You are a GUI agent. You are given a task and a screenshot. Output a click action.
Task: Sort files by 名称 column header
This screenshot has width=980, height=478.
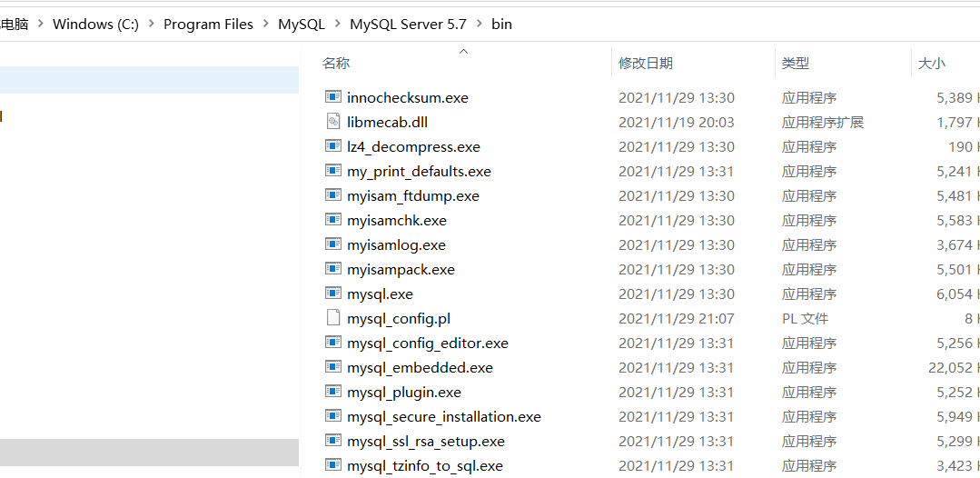coord(336,63)
